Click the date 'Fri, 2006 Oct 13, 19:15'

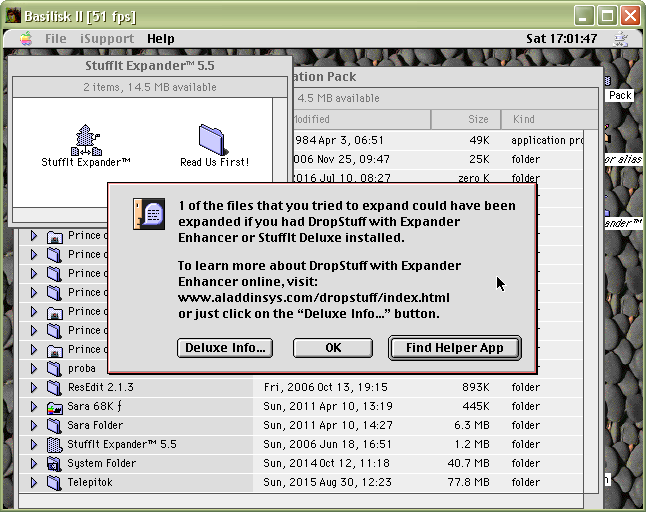(325, 387)
